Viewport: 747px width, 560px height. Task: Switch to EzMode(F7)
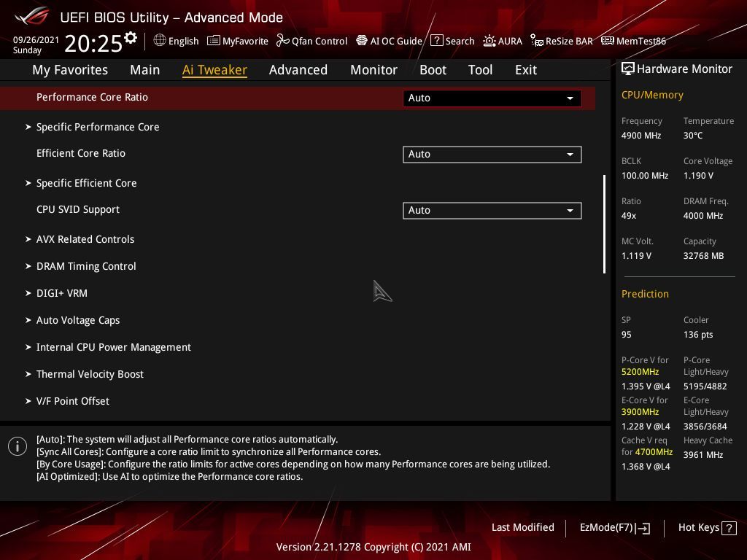pos(614,528)
